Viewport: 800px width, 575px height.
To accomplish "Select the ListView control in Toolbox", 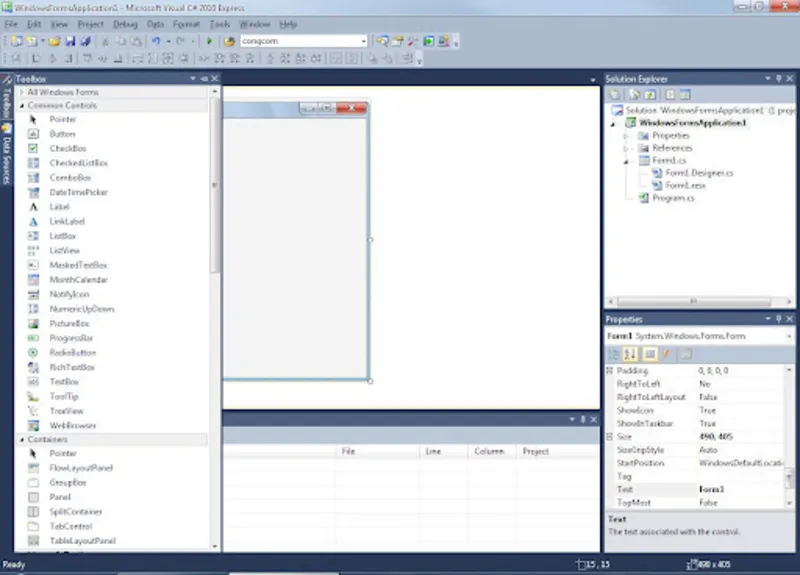I will coord(65,251).
